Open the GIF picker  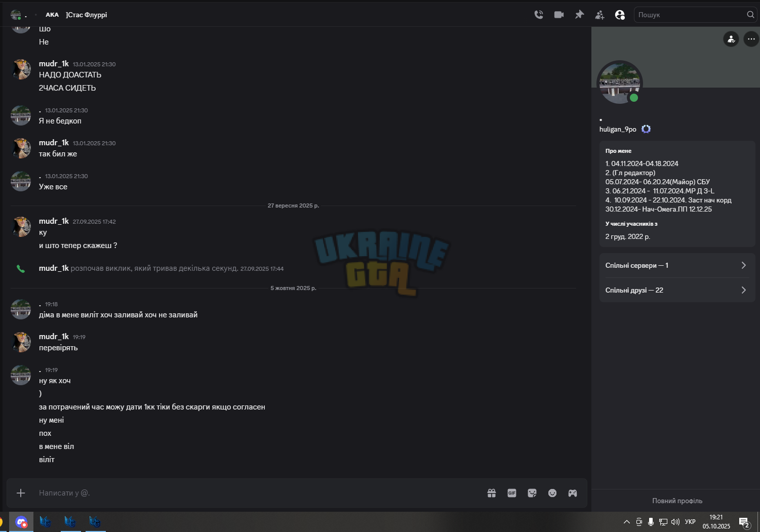(x=512, y=493)
